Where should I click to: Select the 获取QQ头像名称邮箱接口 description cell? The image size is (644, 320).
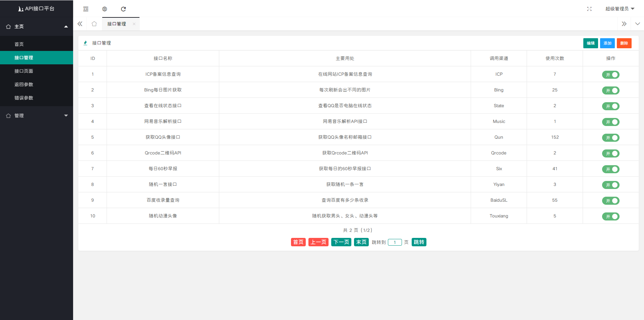click(345, 137)
